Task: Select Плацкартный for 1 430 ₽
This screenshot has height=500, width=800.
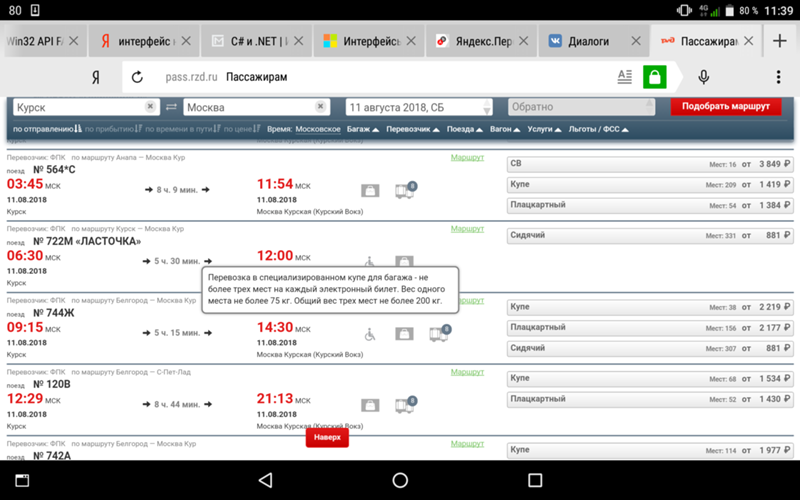Action: (649, 399)
